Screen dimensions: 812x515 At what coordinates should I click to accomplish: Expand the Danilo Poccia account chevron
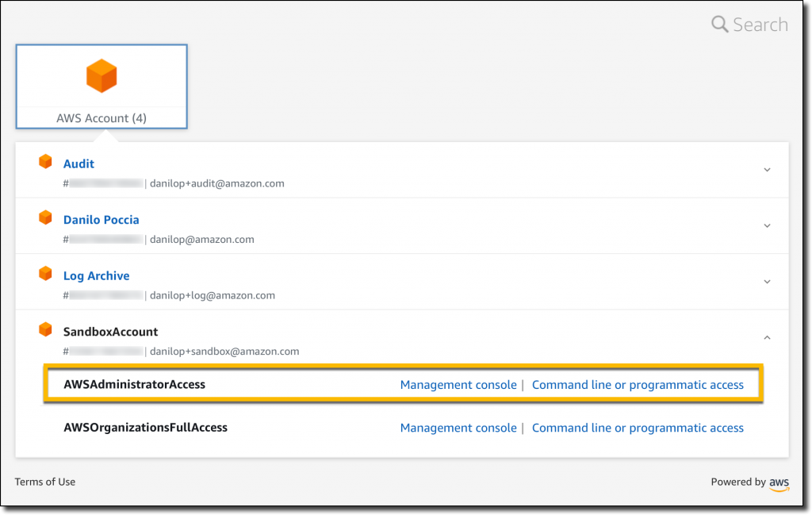coord(767,225)
